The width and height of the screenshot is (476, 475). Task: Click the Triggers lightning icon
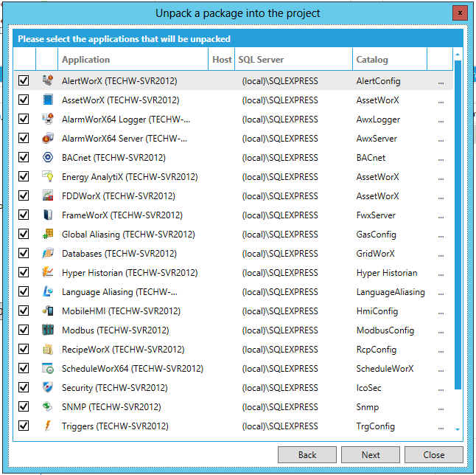[47, 426]
